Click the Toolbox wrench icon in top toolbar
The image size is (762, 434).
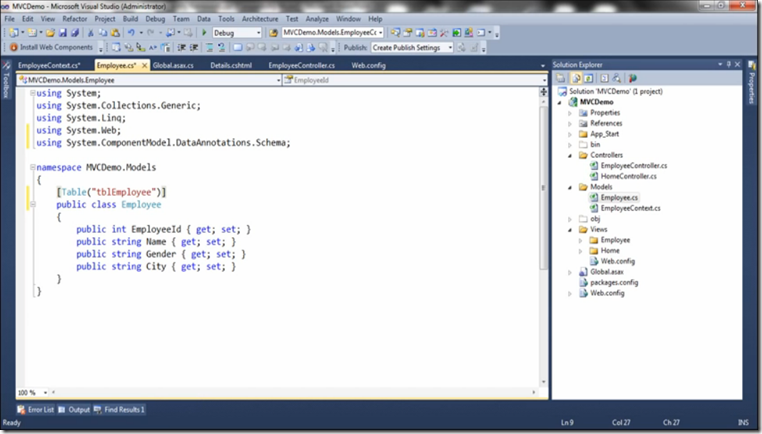444,33
